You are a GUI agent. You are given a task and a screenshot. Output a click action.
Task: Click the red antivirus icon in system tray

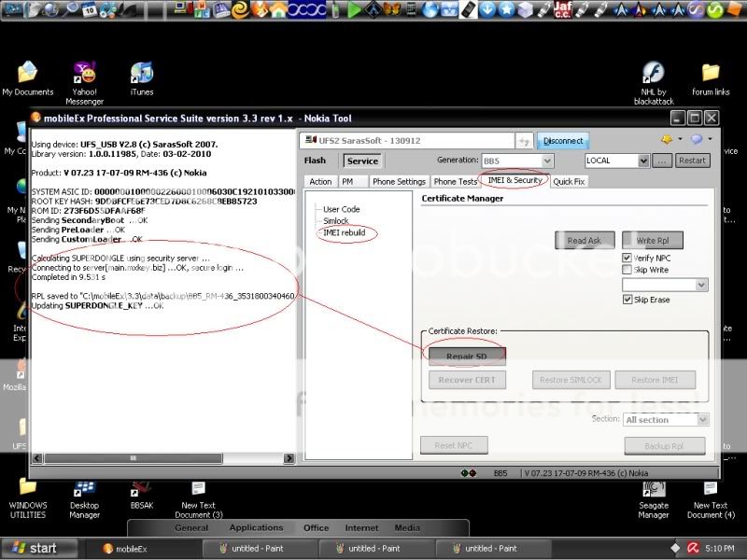(x=692, y=549)
